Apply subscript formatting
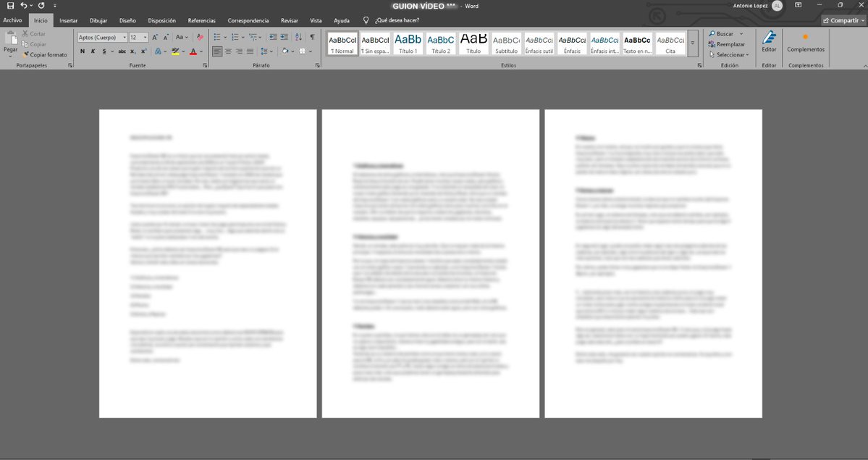Image resolution: width=868 pixels, height=460 pixels. 133,51
